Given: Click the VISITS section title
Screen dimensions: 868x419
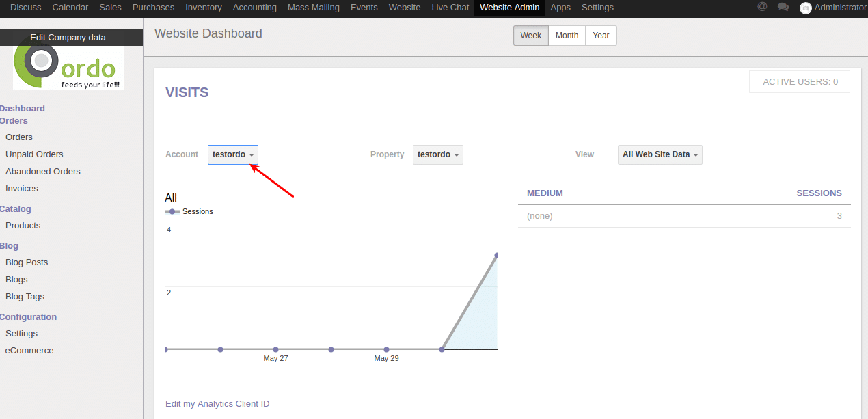Looking at the screenshot, I should pos(187,93).
